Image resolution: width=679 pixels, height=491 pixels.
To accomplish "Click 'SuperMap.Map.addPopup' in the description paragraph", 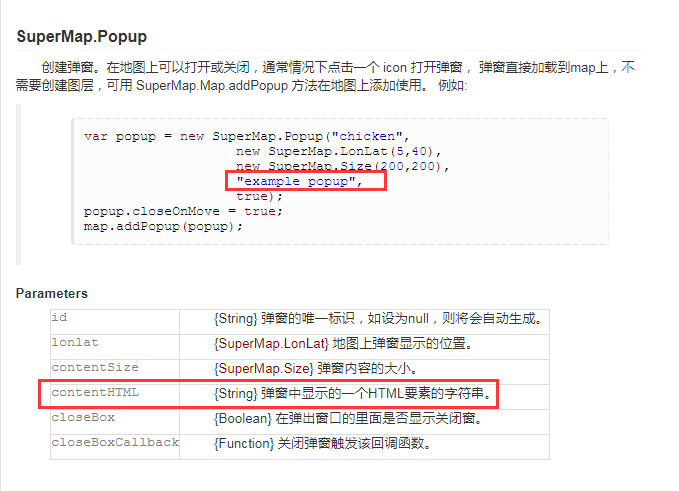I will click(x=212, y=85).
